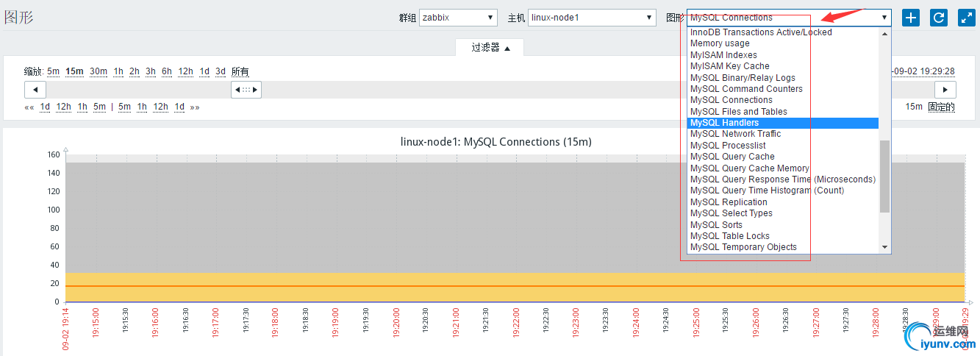Set zoom to 所有 (all)

240,71
